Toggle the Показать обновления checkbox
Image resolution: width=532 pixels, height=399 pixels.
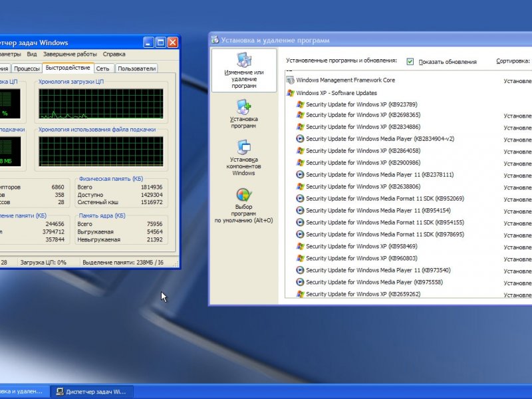[410, 61]
